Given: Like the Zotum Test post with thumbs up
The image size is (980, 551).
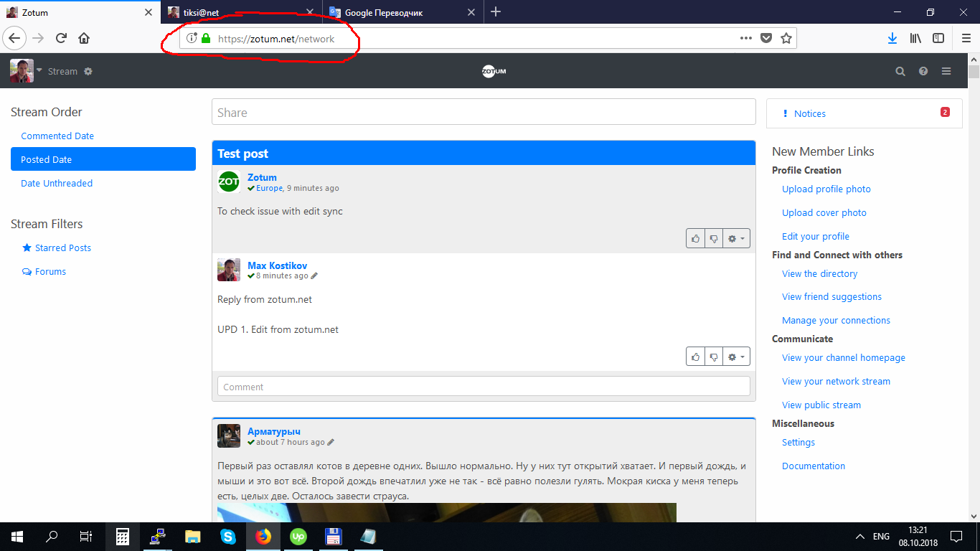Looking at the screenshot, I should [x=695, y=239].
